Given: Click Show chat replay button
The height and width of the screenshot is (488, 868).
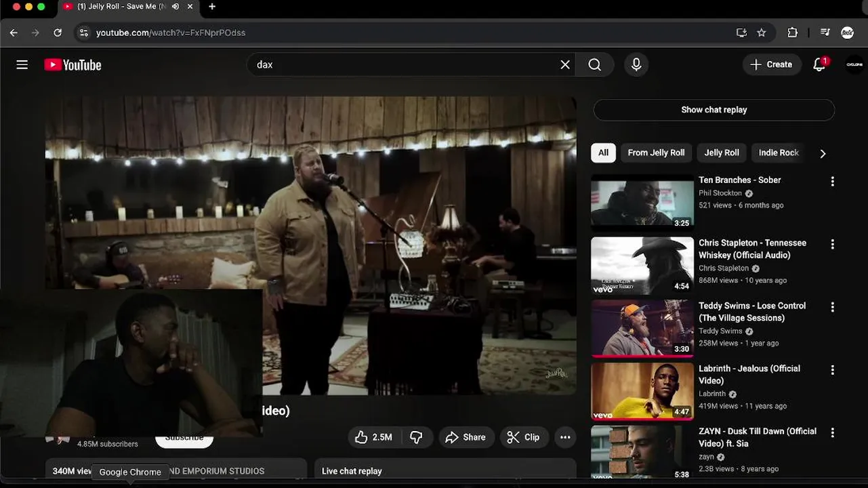Looking at the screenshot, I should click(x=714, y=110).
